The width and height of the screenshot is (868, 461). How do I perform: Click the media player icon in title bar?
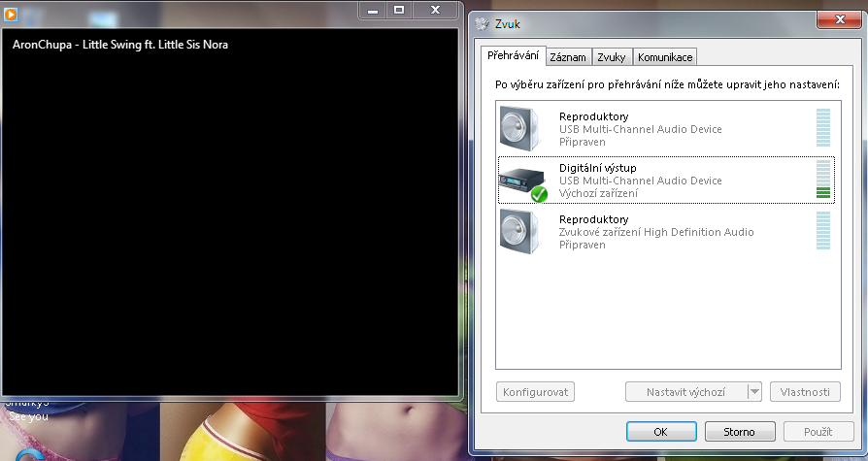11,14
